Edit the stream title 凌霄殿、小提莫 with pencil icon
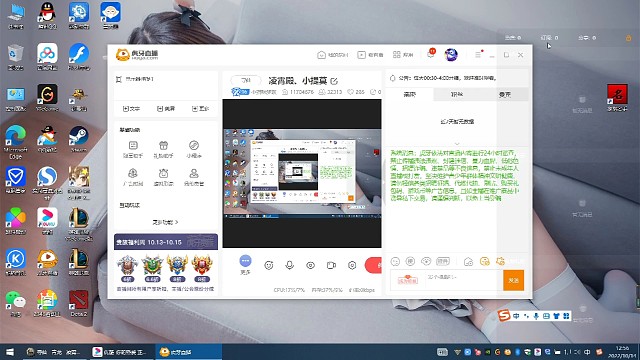Image resolution: width=640 pixels, height=360 pixels. [334, 81]
